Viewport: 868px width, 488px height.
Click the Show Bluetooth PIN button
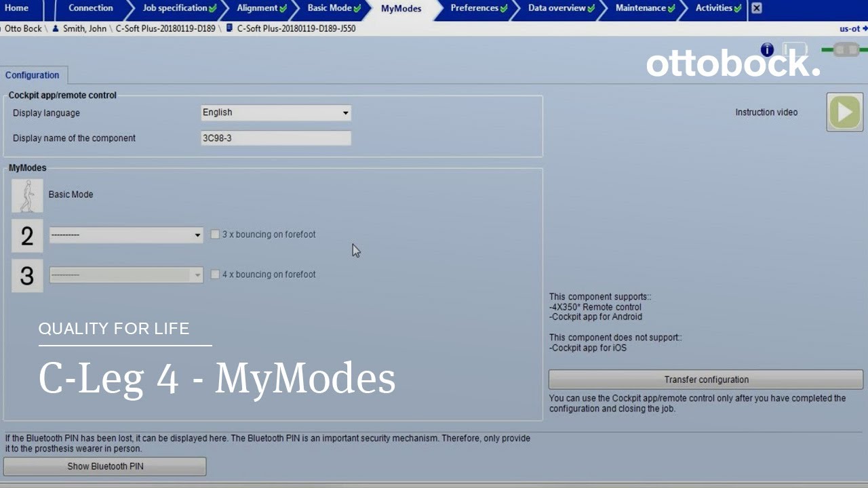[x=105, y=466]
